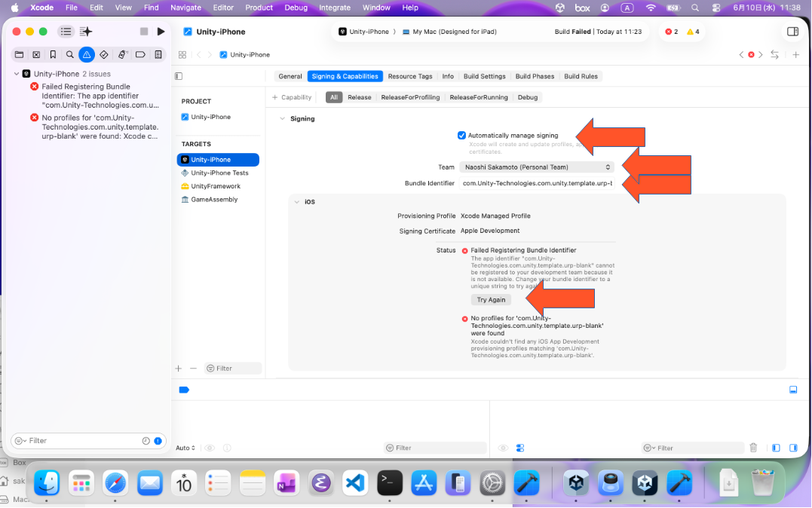The height and width of the screenshot is (508, 812).
Task: Open the Debug navigator spray icon
Action: [x=122, y=54]
